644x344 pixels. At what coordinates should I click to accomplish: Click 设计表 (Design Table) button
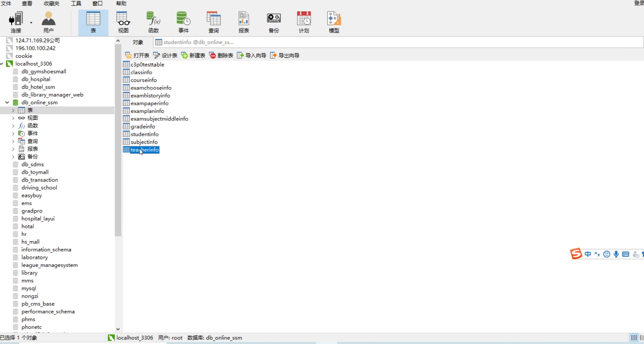click(x=165, y=55)
